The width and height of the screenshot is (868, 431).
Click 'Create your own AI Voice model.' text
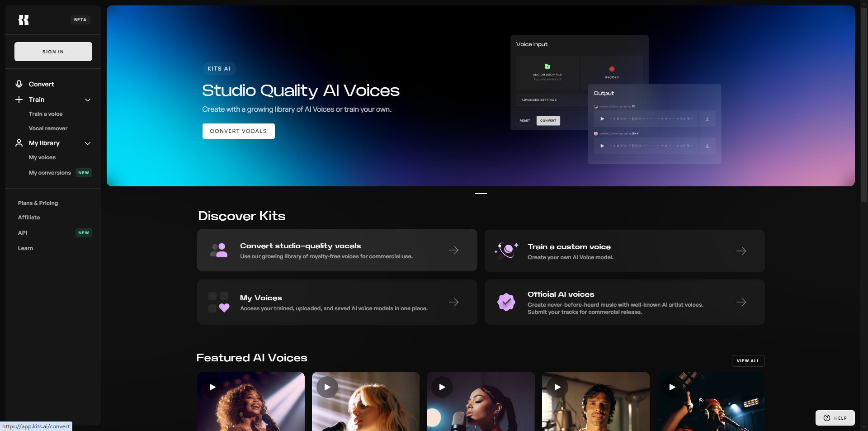click(571, 257)
